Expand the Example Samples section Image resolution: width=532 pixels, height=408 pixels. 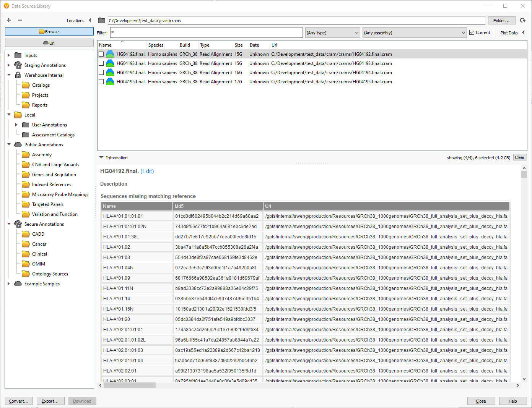pyautogui.click(x=9, y=283)
